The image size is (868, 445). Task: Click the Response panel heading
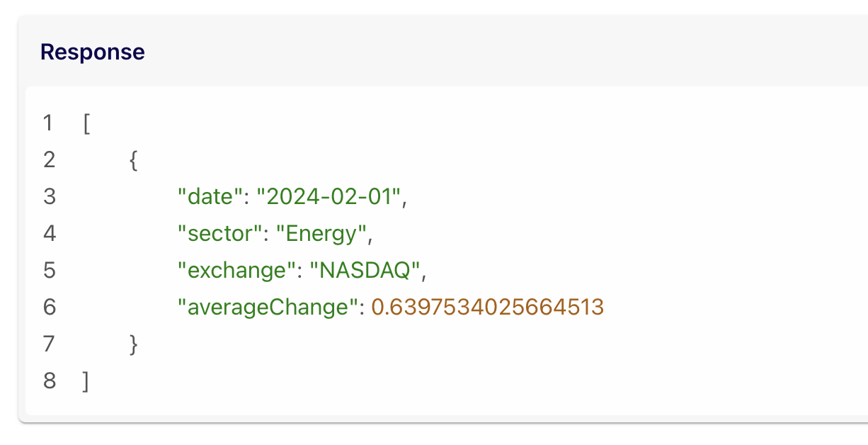pyautogui.click(x=93, y=52)
